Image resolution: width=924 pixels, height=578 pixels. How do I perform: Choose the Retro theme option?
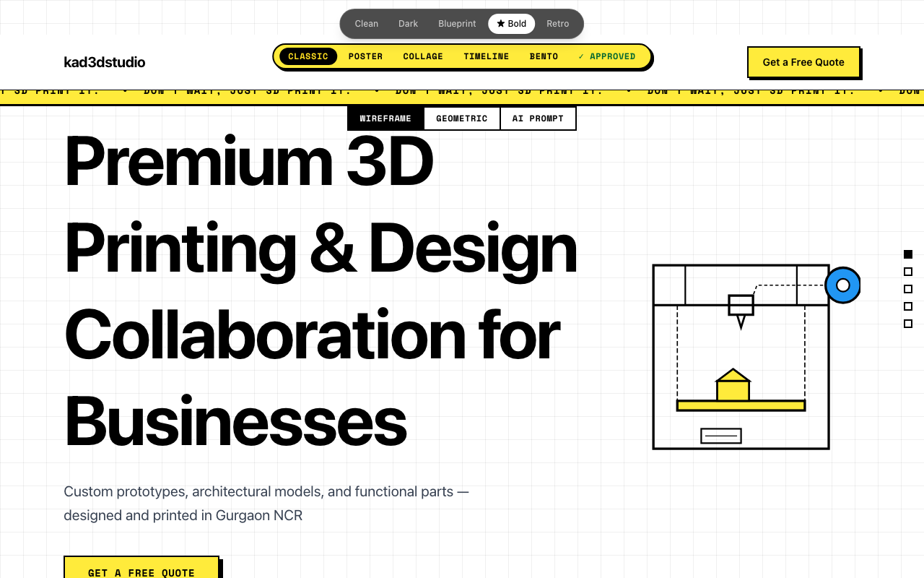557,24
